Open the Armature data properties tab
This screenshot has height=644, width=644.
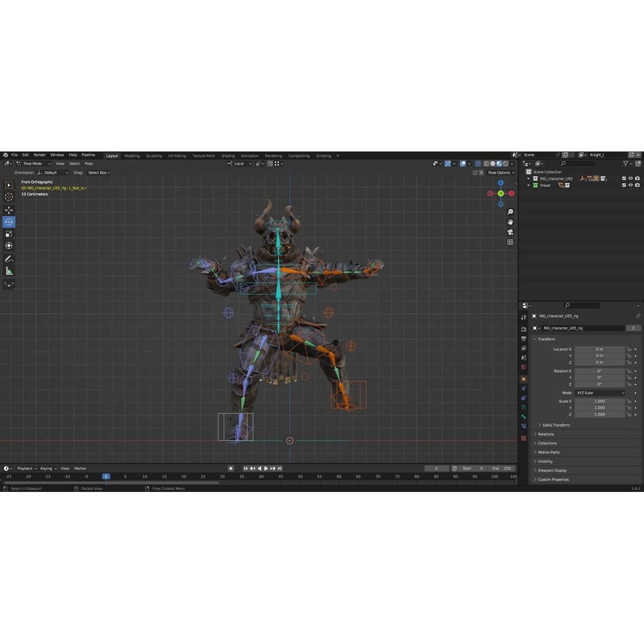[524, 407]
